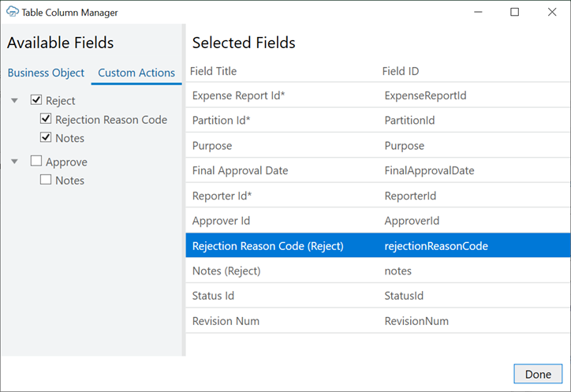This screenshot has width=571, height=392.
Task: Close the Table Column Manager window
Action: (x=550, y=12)
